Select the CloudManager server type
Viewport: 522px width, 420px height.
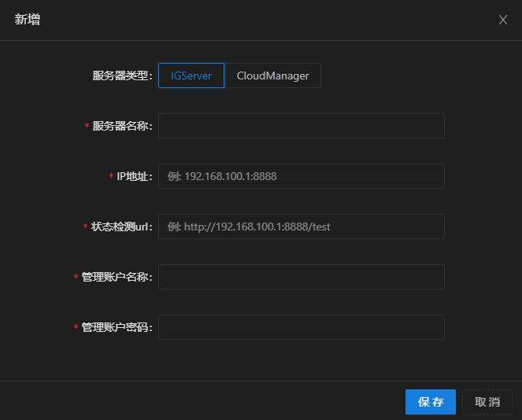point(272,76)
